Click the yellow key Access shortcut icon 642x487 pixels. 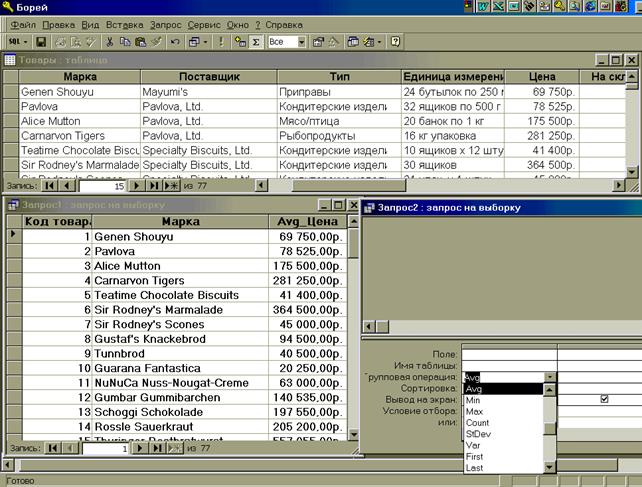coord(560,6)
